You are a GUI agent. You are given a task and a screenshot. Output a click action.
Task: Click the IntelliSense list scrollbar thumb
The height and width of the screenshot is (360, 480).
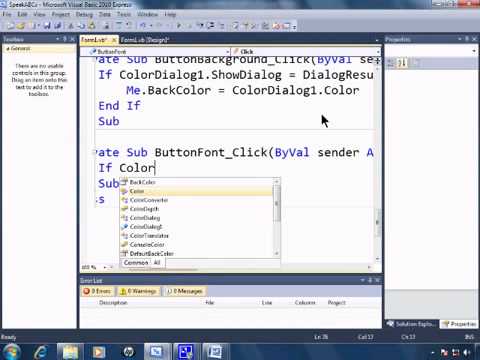276,204
